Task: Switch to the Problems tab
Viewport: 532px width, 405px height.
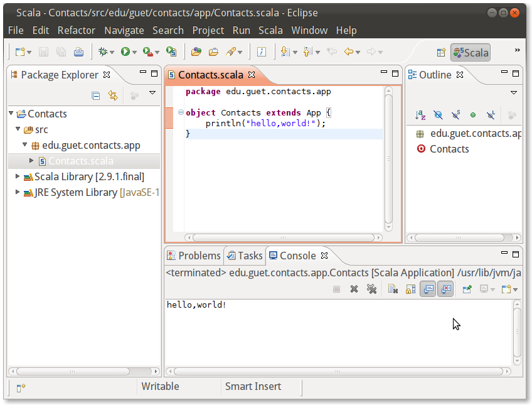Action: pyautogui.click(x=193, y=256)
